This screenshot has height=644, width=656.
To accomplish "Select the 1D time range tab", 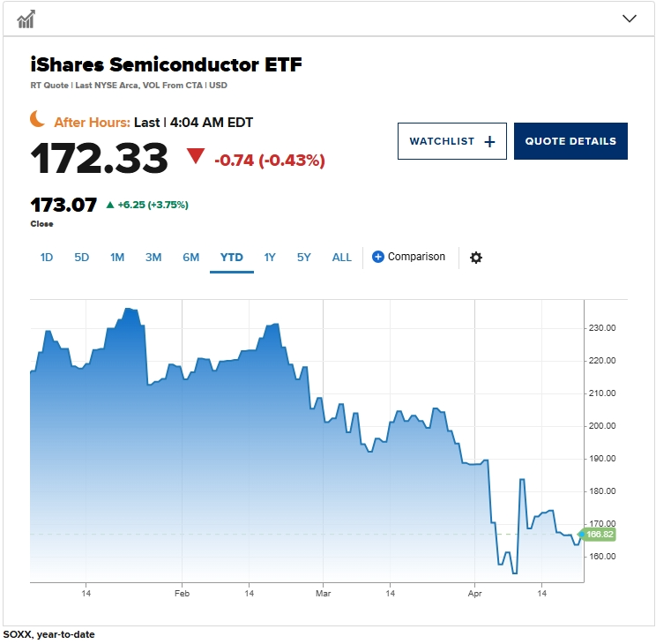I will tap(47, 257).
